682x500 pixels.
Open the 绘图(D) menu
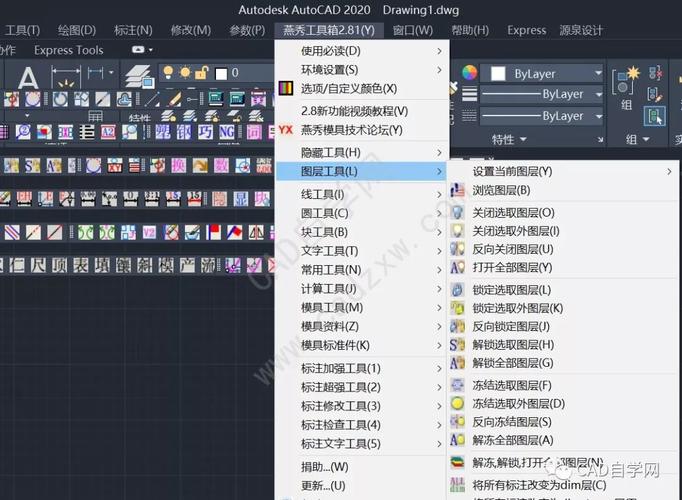tap(77, 30)
